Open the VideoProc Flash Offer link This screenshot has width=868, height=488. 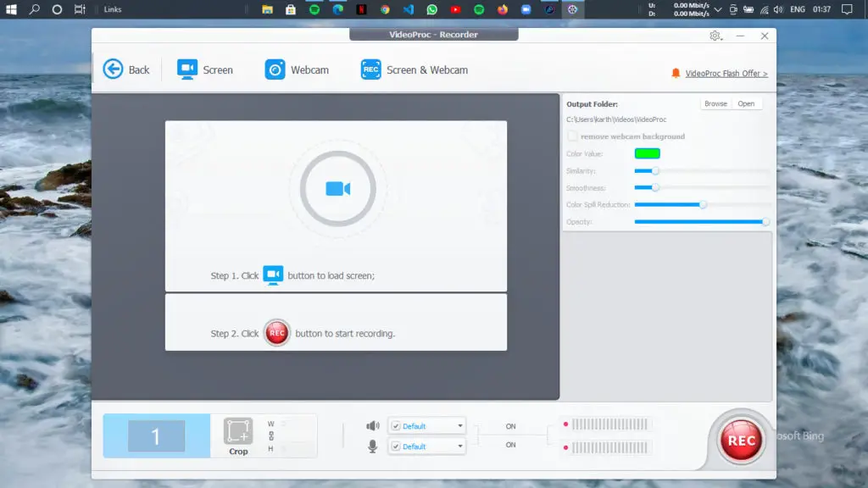click(726, 73)
